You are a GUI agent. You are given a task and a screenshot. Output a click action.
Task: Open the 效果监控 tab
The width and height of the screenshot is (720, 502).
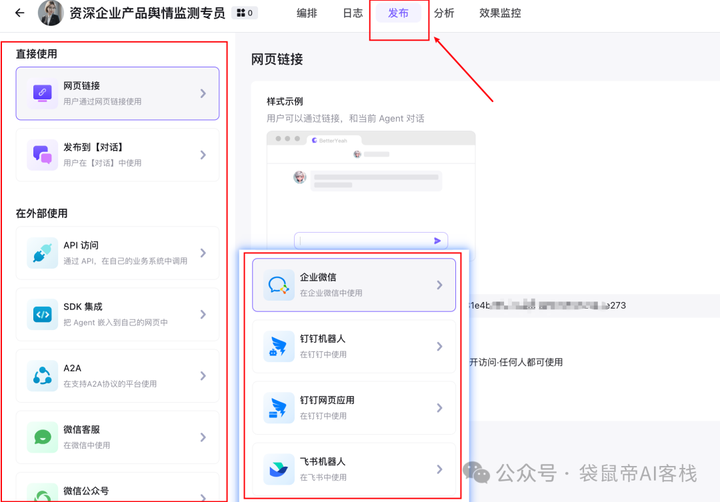[500, 13]
